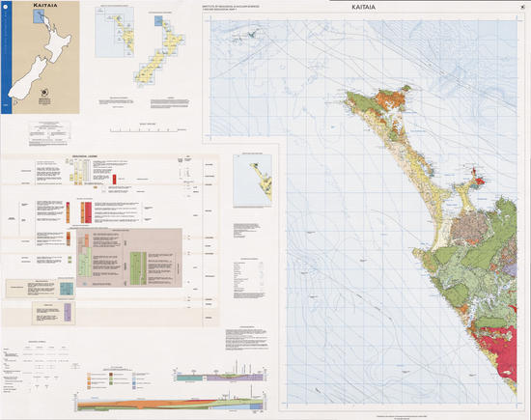Pick the teal swatch in the cream legend box
The width and height of the screenshot is (531, 420).
[67, 289]
